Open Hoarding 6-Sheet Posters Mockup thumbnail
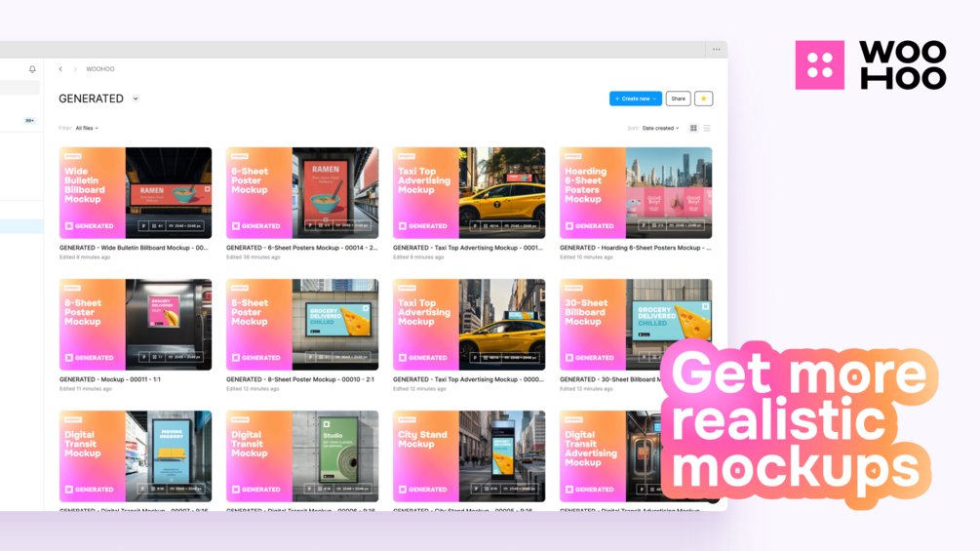 pyautogui.click(x=636, y=193)
